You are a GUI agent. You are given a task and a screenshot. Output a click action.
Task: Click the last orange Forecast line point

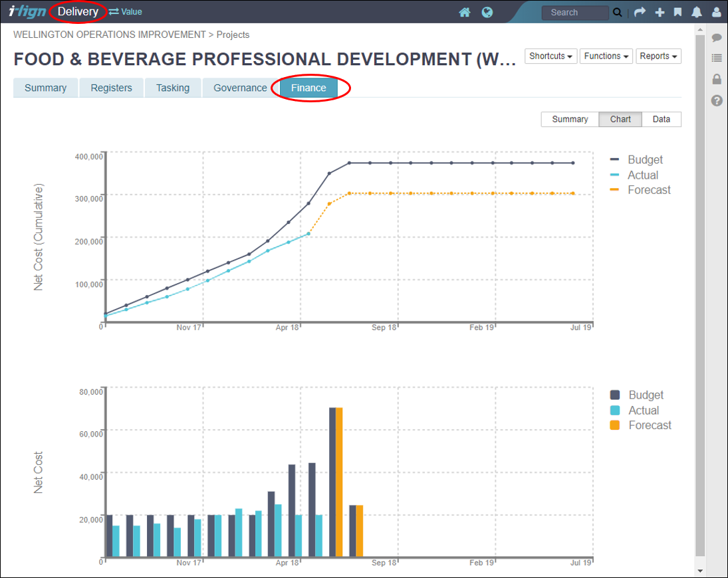(573, 193)
